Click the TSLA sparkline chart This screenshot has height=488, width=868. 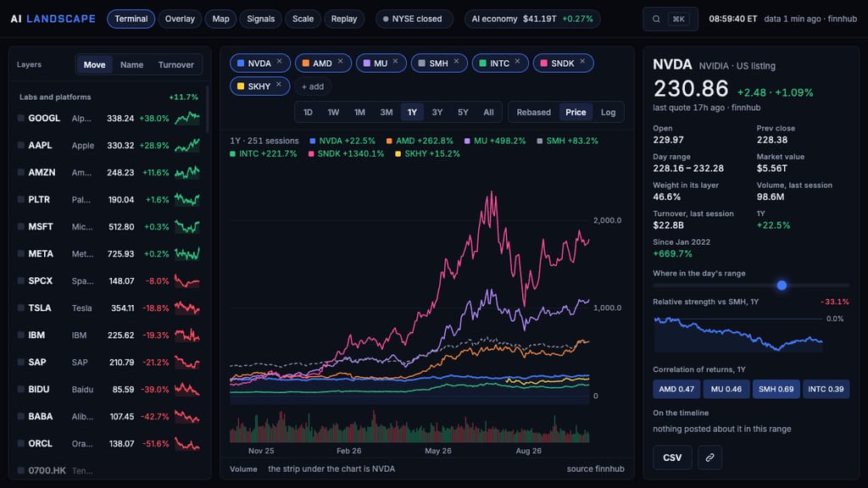(x=187, y=308)
